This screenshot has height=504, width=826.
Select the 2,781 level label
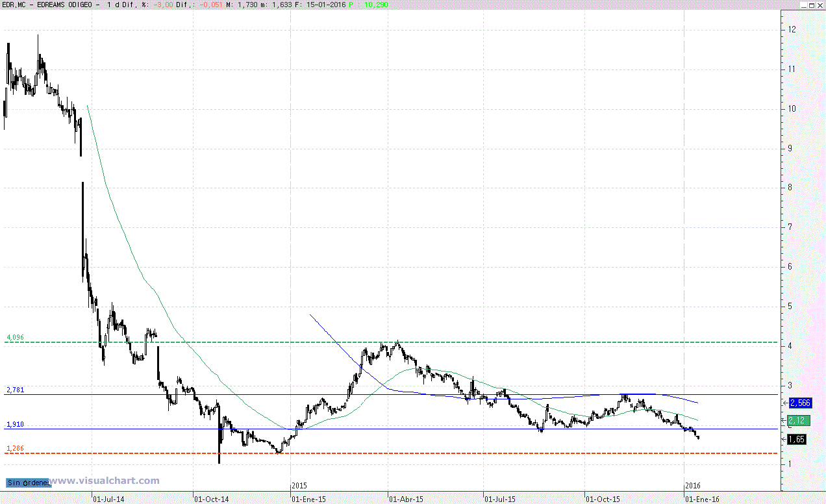tap(15, 390)
